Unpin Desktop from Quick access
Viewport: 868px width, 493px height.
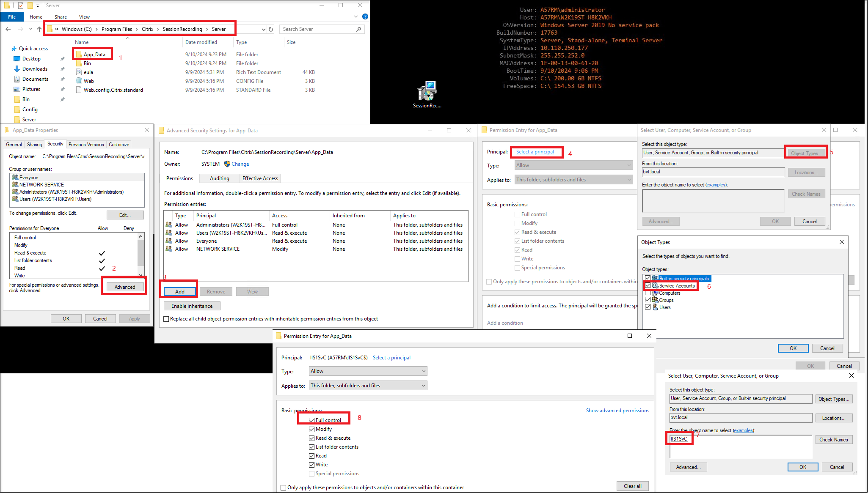point(62,58)
